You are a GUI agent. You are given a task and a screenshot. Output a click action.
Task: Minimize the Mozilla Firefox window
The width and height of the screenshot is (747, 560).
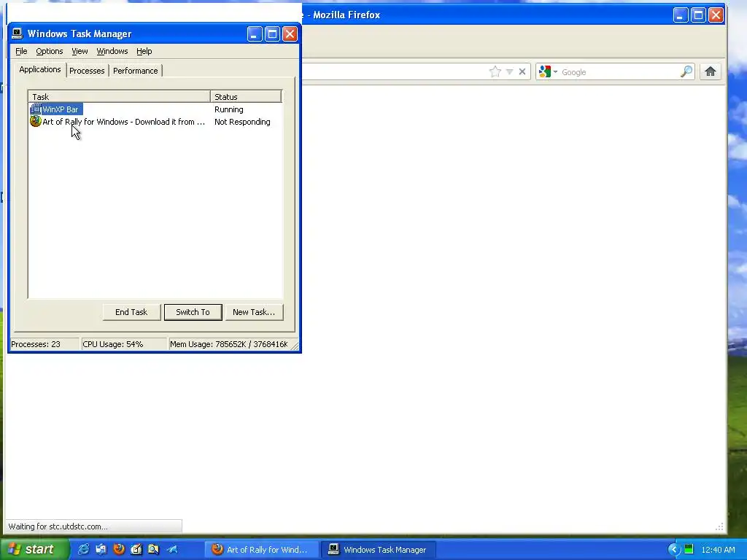681,15
